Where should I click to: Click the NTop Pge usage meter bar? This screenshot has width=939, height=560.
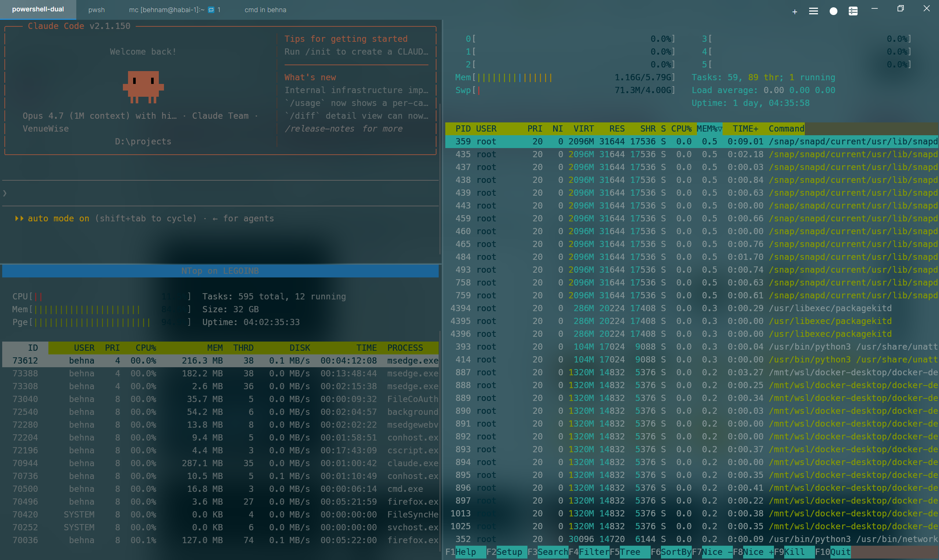tap(102, 322)
